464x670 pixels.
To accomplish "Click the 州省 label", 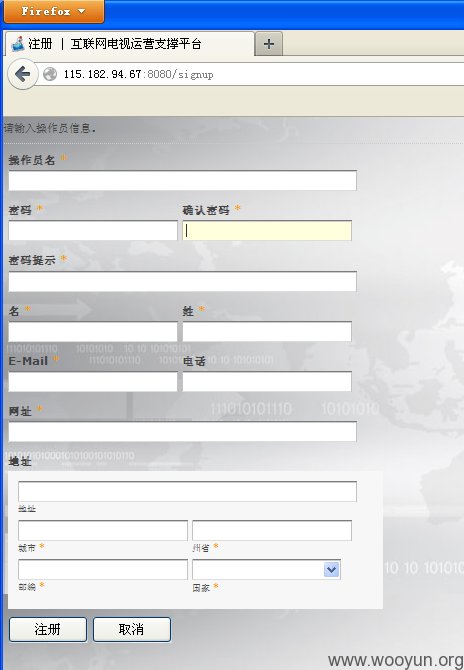I will point(201,548).
